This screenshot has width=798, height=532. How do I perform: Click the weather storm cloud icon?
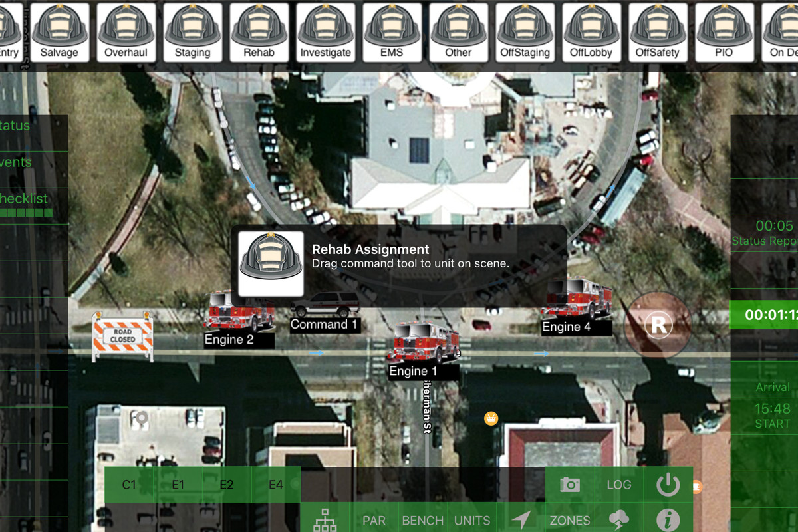coord(619,520)
